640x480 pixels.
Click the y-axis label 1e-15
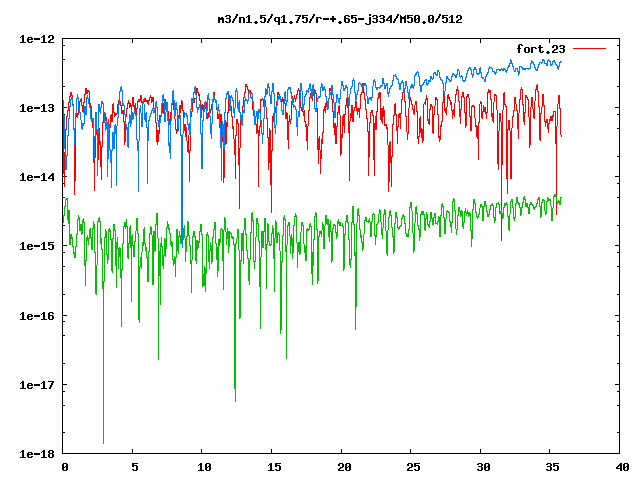[x=37, y=246]
